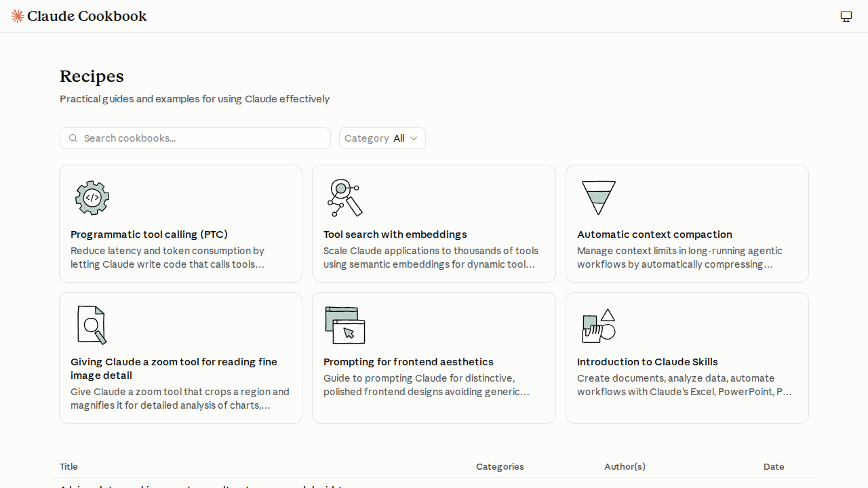This screenshot has width=868, height=488.
Task: Open Programmatic tool calling (PTC) recipe title
Action: click(x=149, y=235)
